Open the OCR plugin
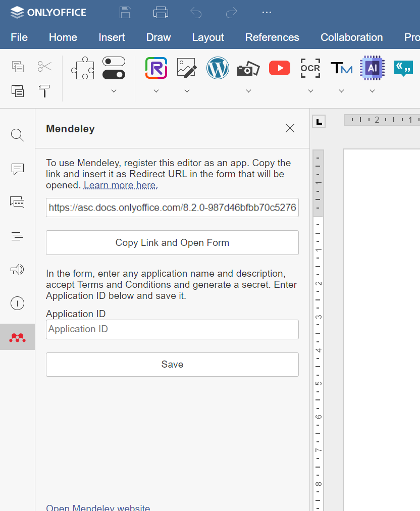 click(310, 68)
